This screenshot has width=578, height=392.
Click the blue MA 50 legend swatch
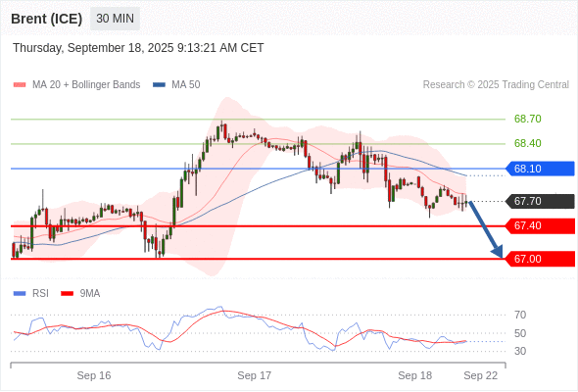tap(159, 85)
